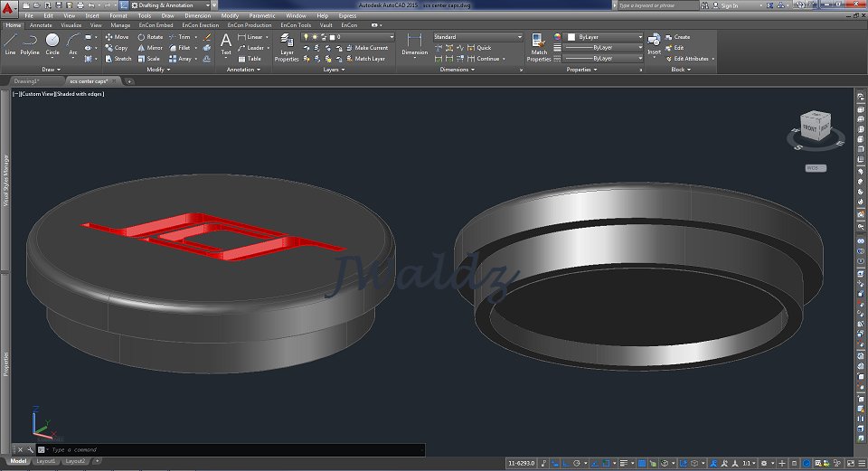Toggle clean screen in status bar
This screenshot has width=868, height=471.
tap(852, 463)
